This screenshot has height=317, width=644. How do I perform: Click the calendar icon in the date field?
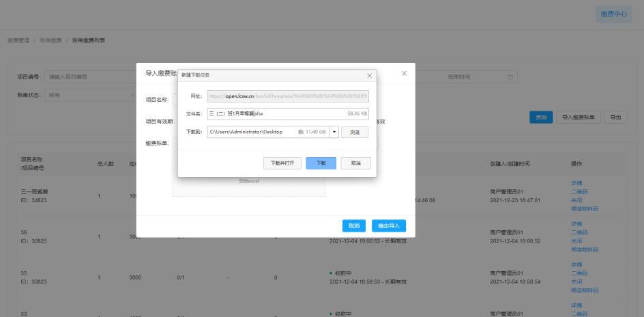[x=510, y=77]
